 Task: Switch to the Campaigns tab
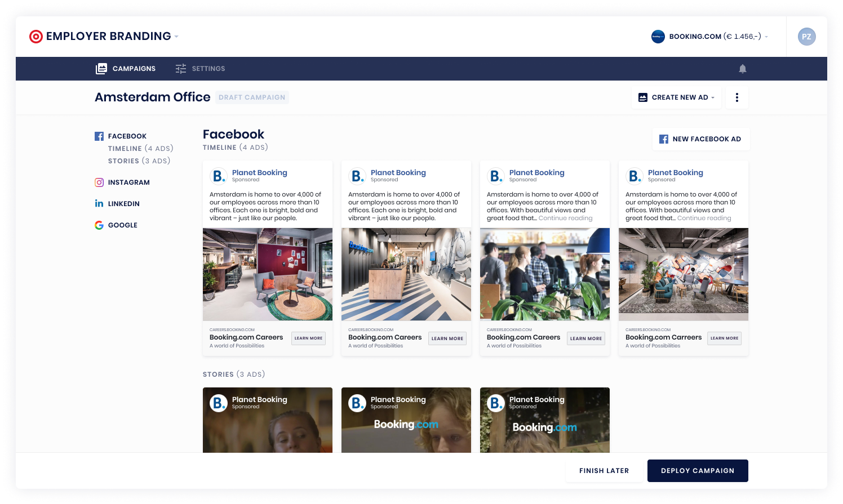[126, 69]
